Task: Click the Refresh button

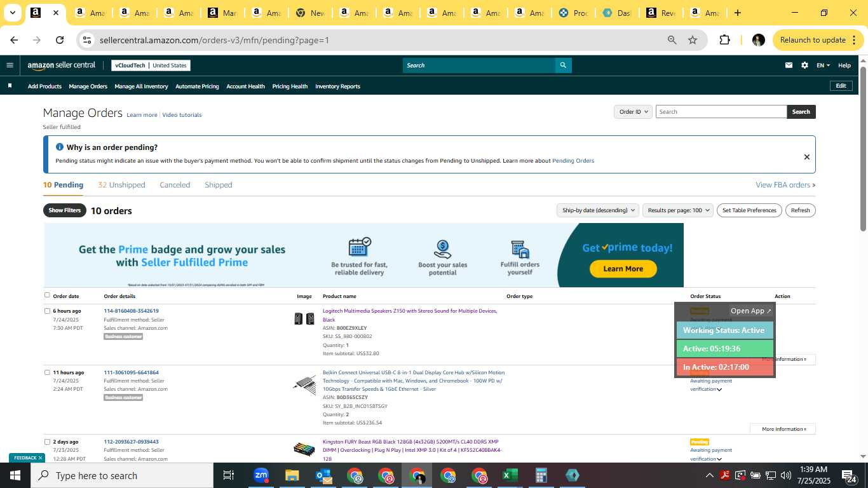Action: coord(800,210)
